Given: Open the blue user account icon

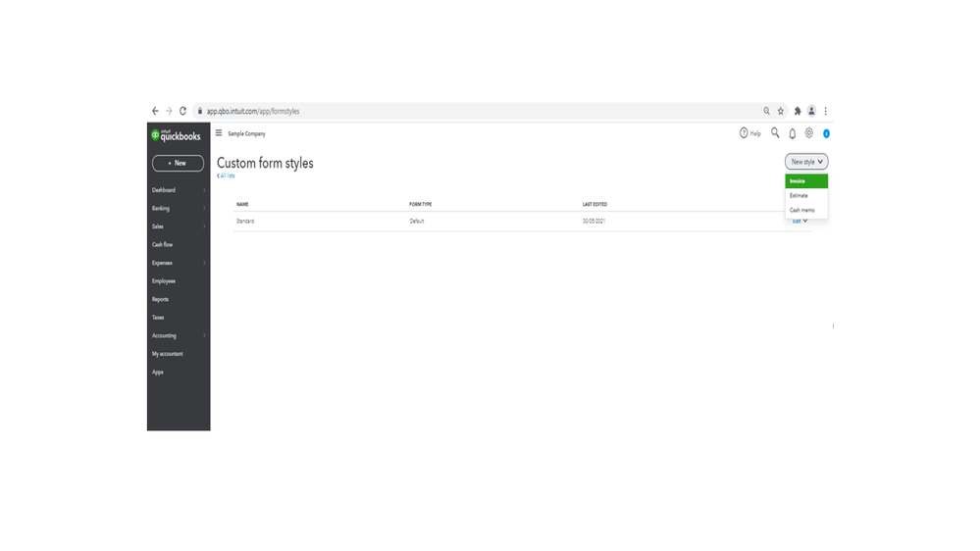Looking at the screenshot, I should click(826, 133).
